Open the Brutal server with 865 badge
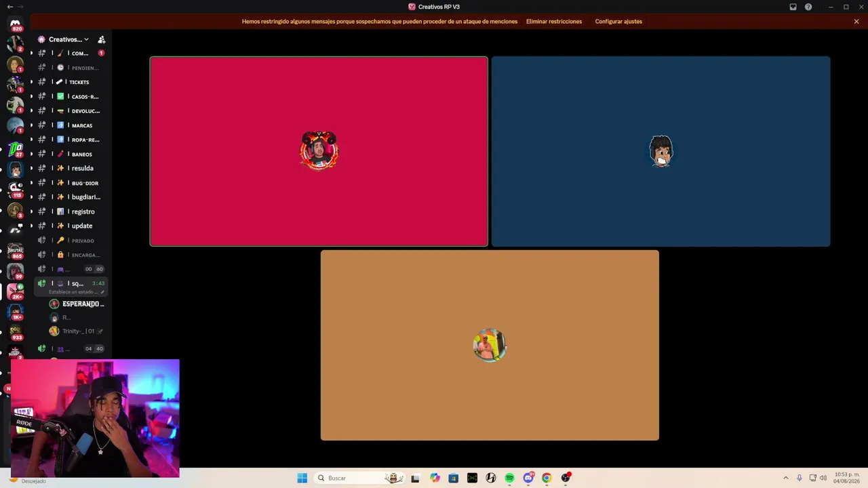Screen dimensions: 868x488 [15, 251]
